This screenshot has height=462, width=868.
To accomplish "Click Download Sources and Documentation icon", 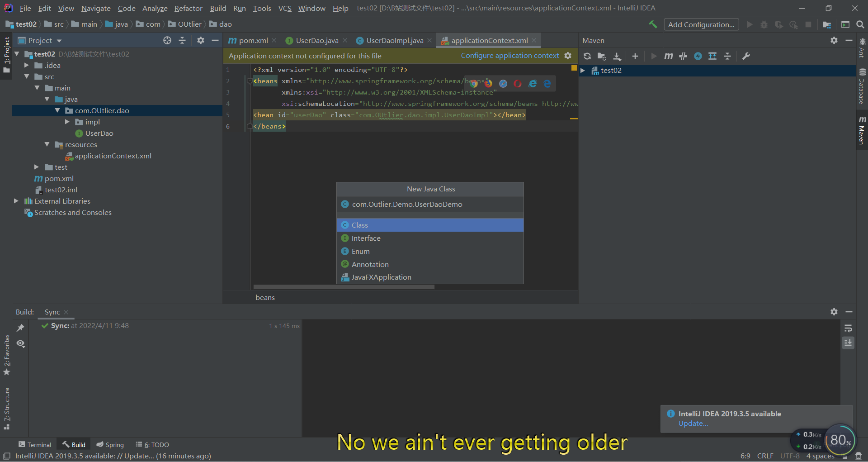I will click(617, 56).
